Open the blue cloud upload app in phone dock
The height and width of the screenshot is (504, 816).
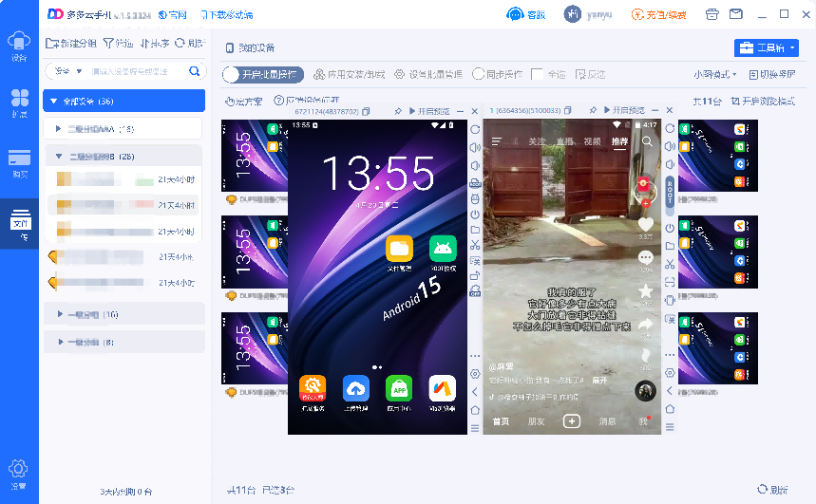(x=356, y=394)
